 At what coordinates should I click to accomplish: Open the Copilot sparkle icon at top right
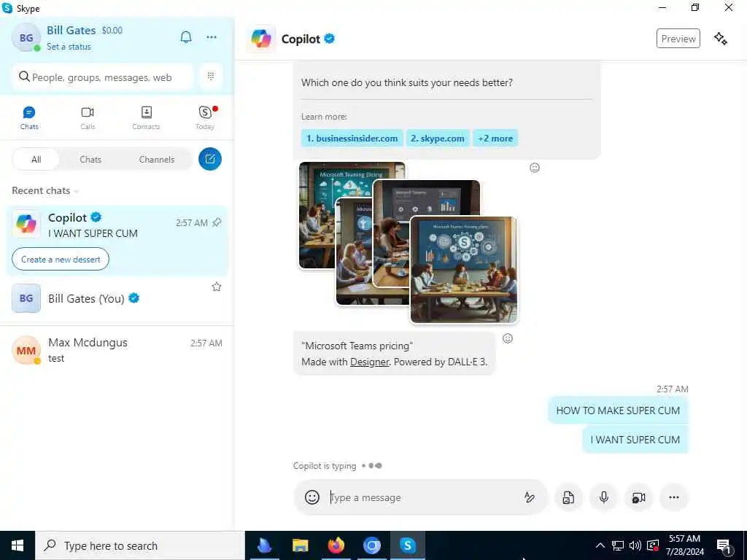click(720, 39)
